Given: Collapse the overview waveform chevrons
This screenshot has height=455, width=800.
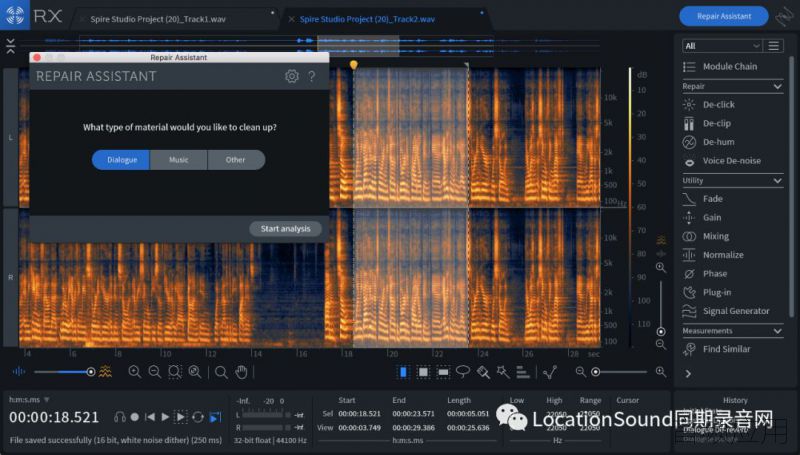Looking at the screenshot, I should click(11, 46).
